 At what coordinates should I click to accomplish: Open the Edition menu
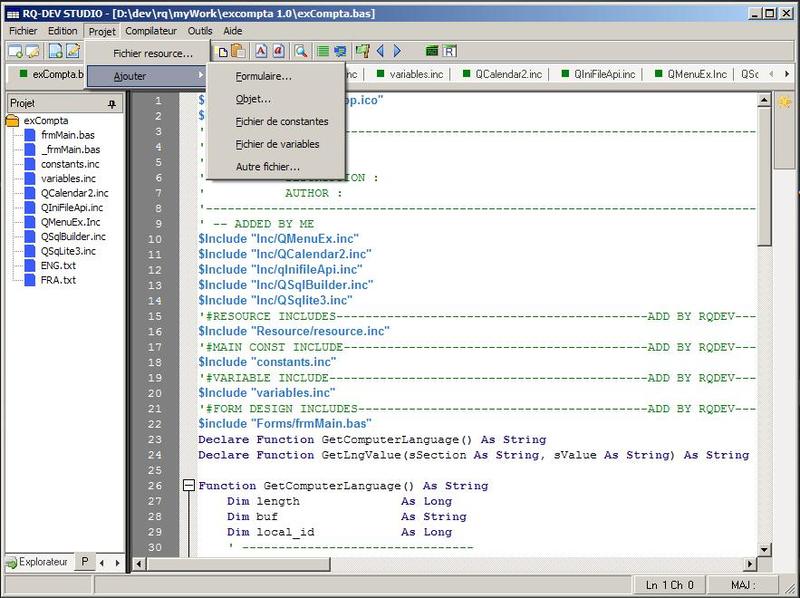[x=62, y=31]
